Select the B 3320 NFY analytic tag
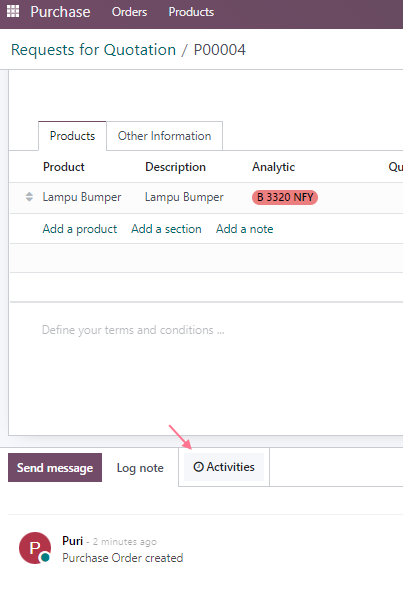This screenshot has height=594, width=403. coord(285,197)
